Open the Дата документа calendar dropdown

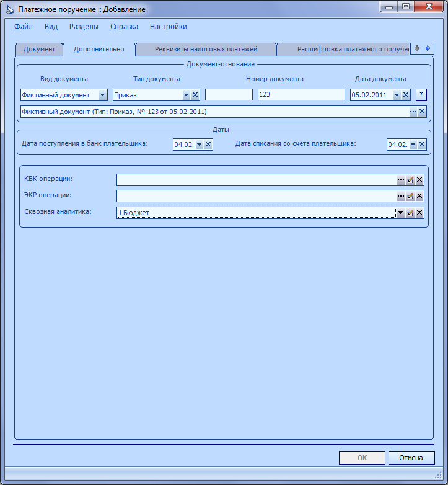pyautogui.click(x=397, y=95)
